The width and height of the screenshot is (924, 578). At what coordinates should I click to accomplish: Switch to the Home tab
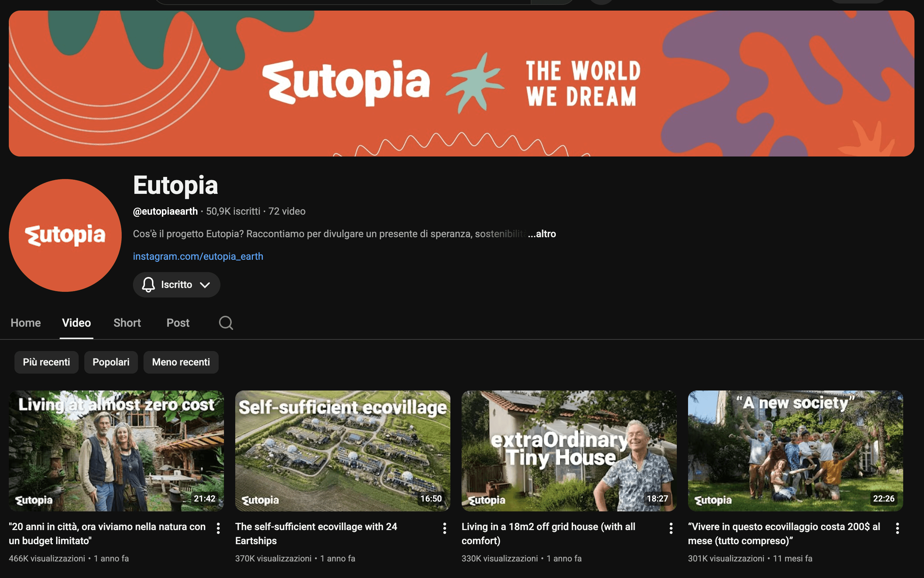click(26, 322)
